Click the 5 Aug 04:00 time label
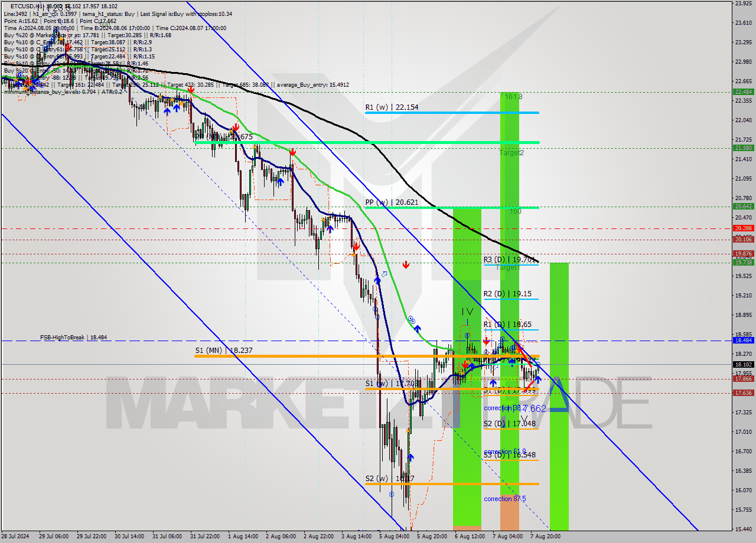The height and width of the screenshot is (543, 756). [395, 537]
